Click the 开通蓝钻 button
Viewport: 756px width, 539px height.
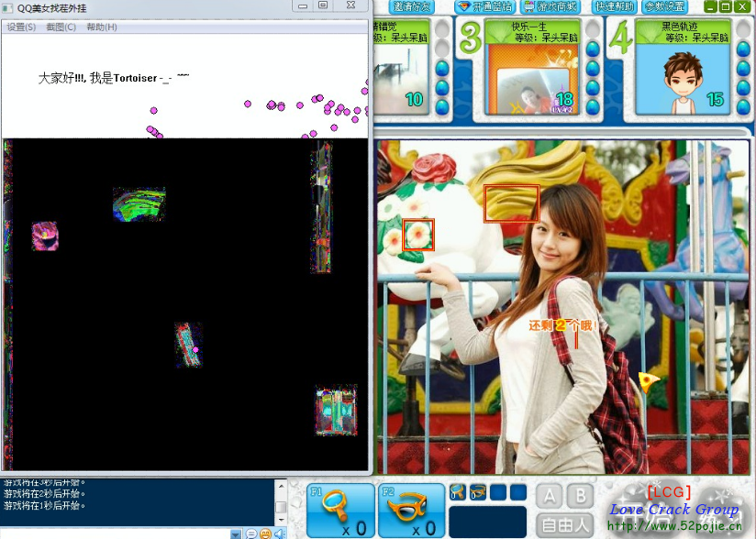(485, 6)
